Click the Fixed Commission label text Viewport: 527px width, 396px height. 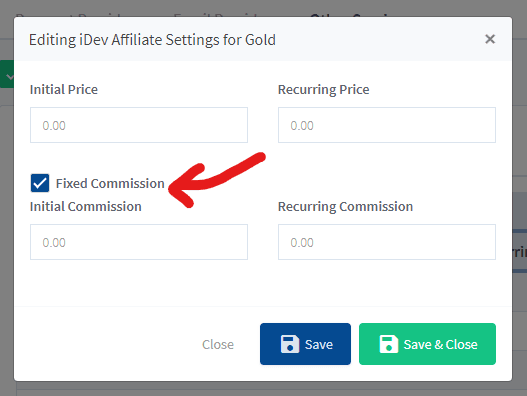(110, 183)
